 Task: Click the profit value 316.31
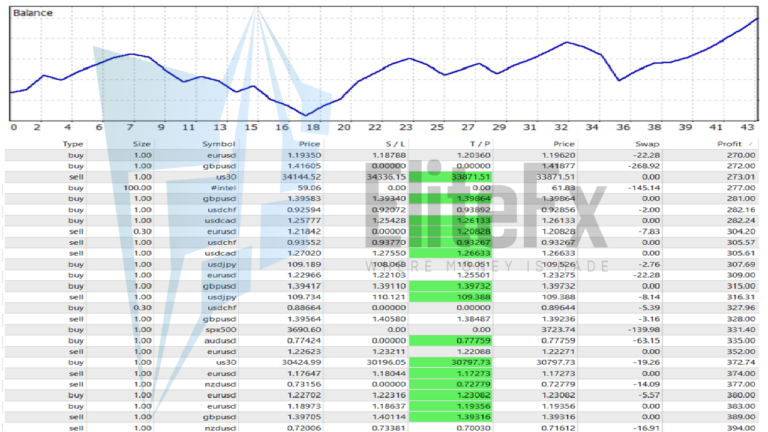click(x=741, y=297)
